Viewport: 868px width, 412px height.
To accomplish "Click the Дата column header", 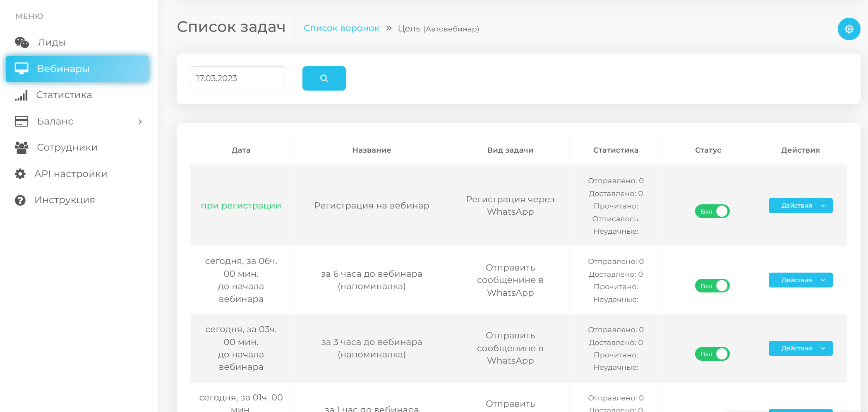I will tap(241, 150).
